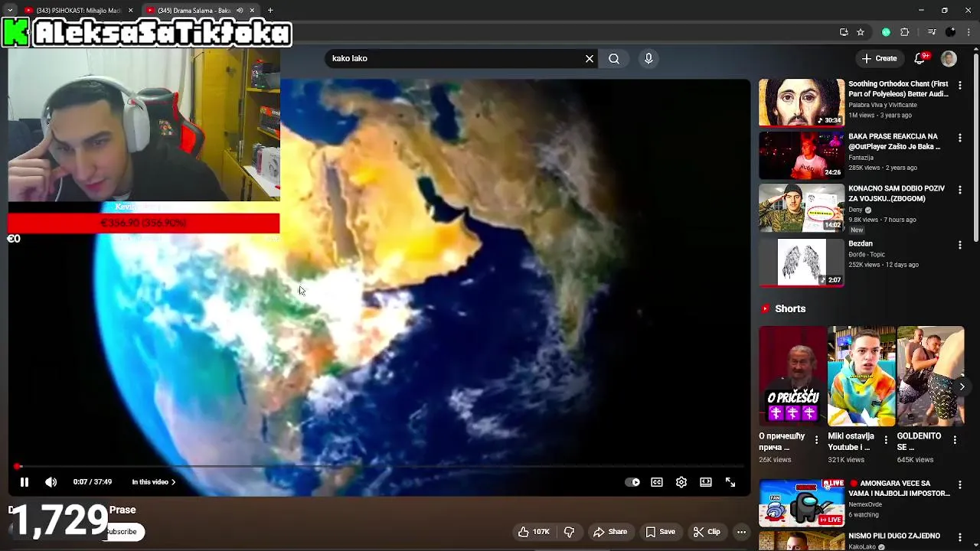
Task: Open the Chrome Extensions puzzle icon
Action: click(x=904, y=32)
